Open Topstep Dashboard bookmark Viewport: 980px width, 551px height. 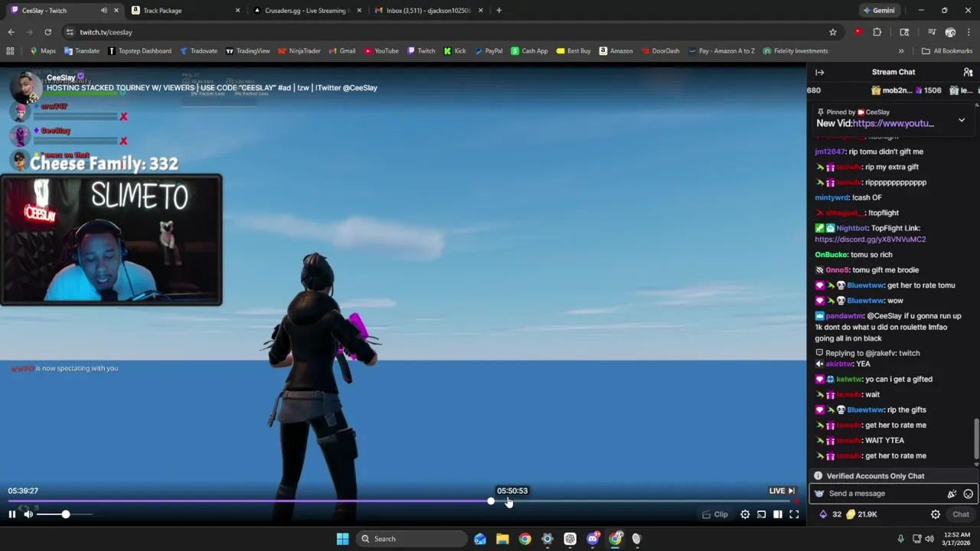[x=139, y=51]
